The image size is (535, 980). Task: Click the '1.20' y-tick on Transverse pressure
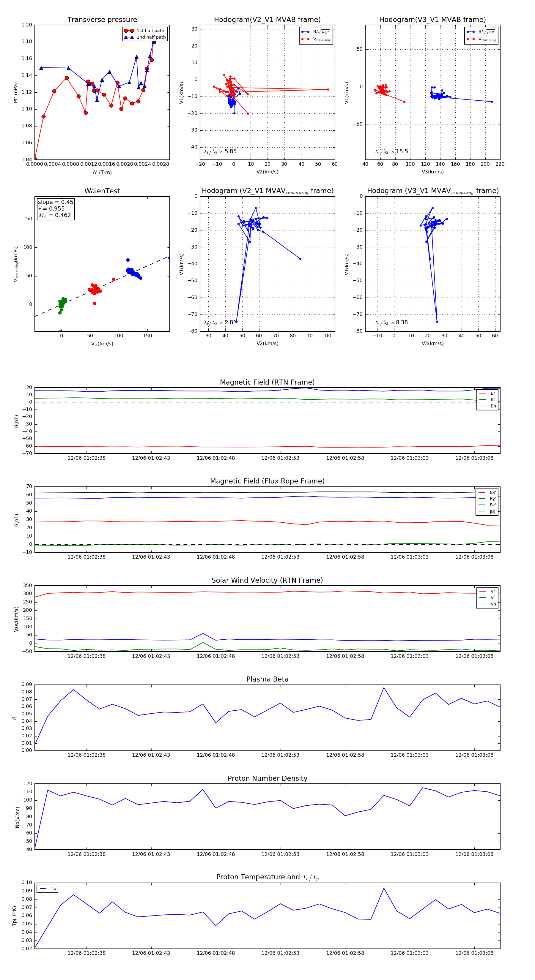tap(27, 25)
